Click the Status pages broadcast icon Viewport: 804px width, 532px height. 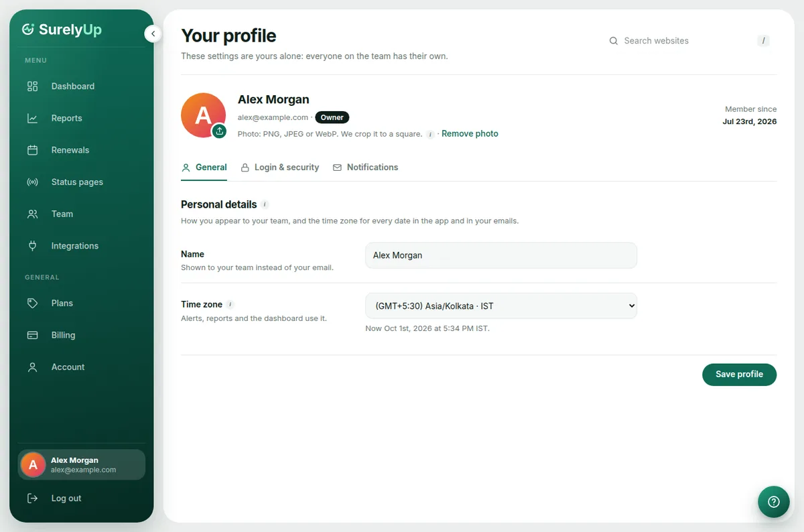[32, 182]
